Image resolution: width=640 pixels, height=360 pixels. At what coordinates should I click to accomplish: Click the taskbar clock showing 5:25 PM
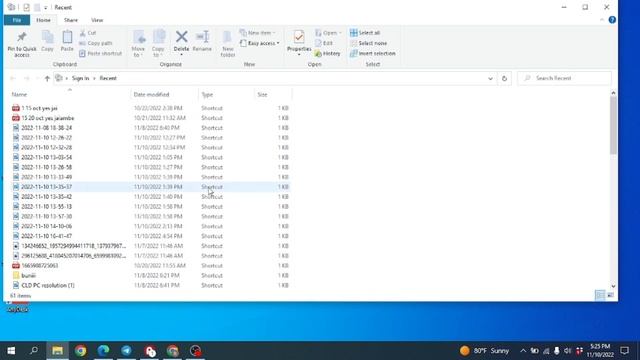click(x=600, y=351)
